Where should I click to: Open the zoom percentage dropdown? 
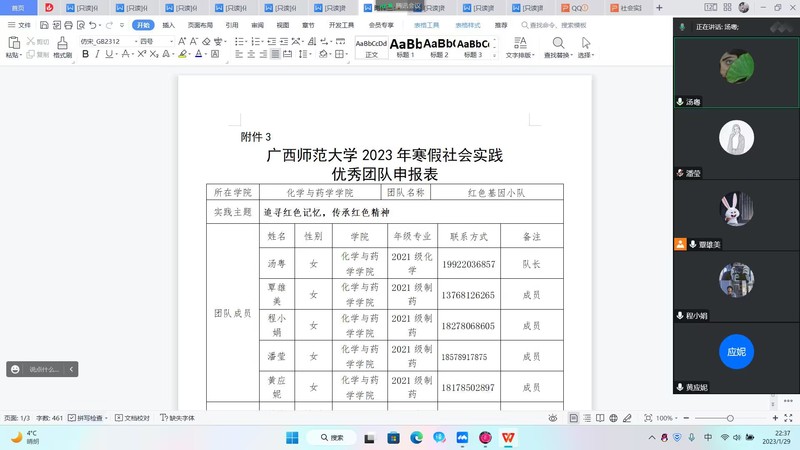click(676, 418)
